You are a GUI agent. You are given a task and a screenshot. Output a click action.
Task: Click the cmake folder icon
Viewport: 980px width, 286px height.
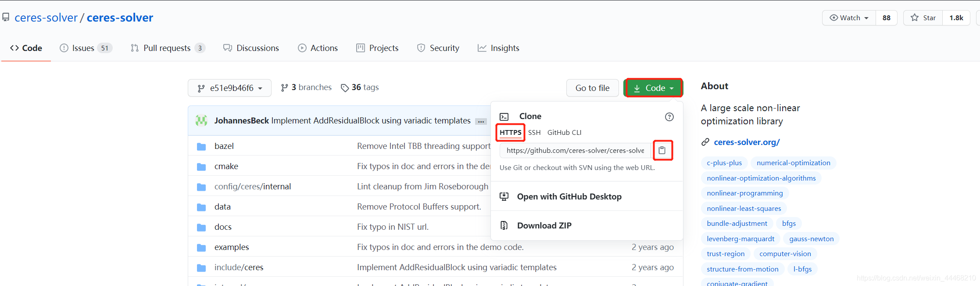click(201, 167)
